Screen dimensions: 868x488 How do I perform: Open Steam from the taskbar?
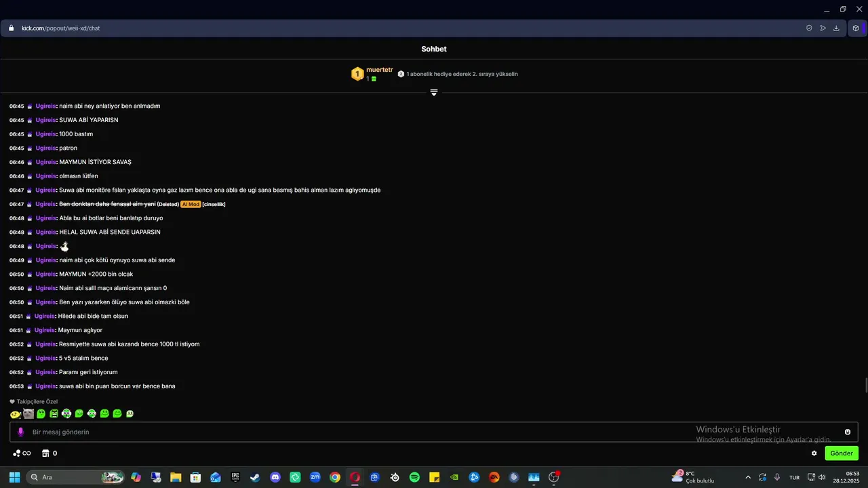[x=255, y=477]
